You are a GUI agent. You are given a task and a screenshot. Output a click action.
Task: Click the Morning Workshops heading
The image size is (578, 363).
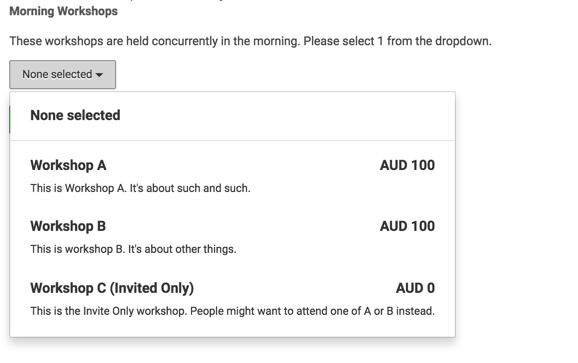[63, 11]
